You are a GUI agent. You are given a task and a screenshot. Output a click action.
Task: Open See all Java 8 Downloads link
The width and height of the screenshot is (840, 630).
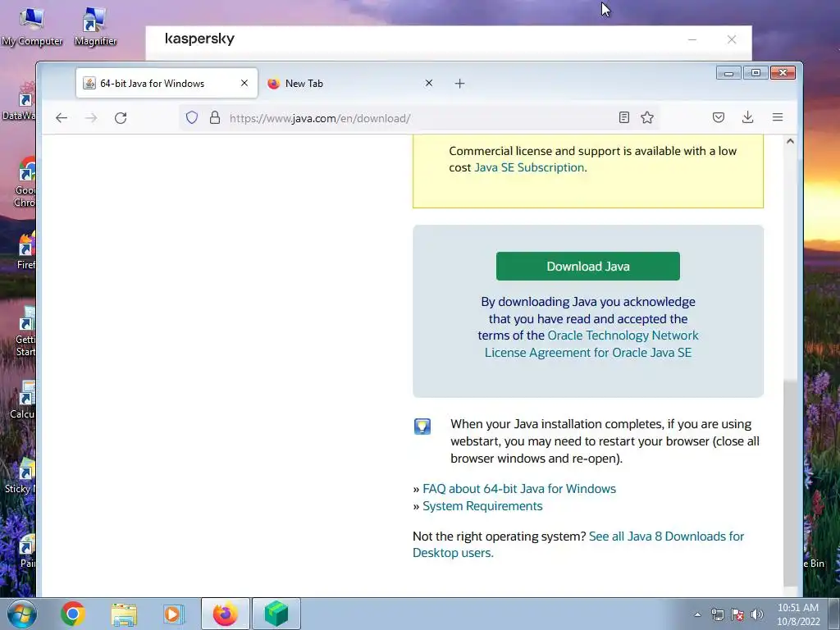[578, 545]
